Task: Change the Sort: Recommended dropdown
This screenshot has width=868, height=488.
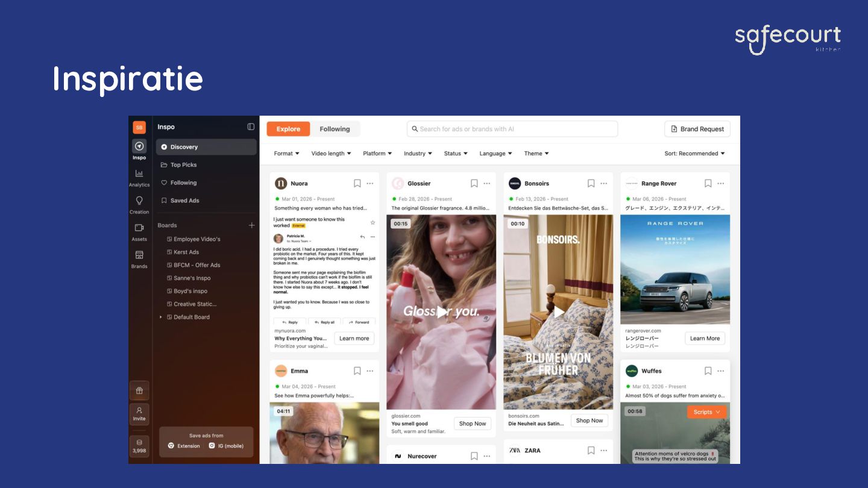Action: click(694, 154)
